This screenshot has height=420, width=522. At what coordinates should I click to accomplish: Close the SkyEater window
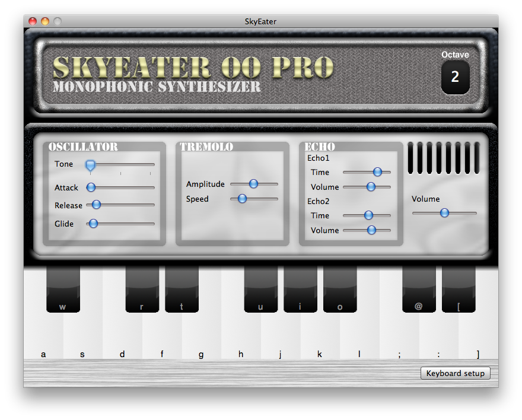(33, 21)
